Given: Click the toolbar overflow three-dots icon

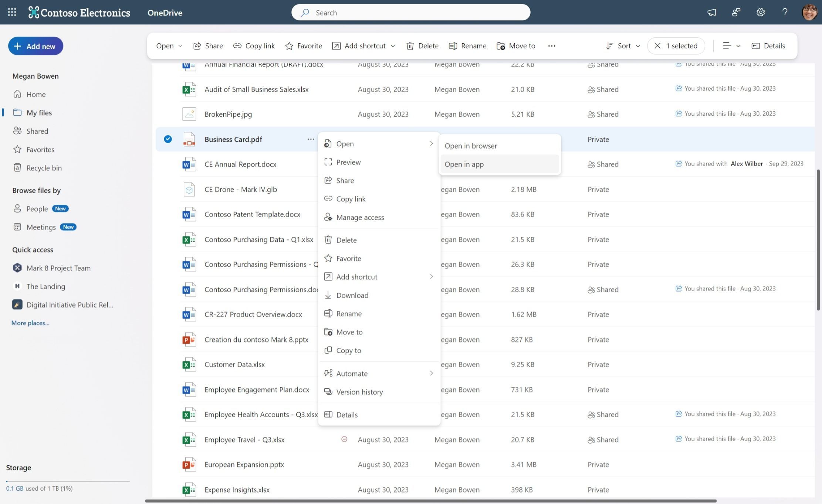Looking at the screenshot, I should [551, 46].
